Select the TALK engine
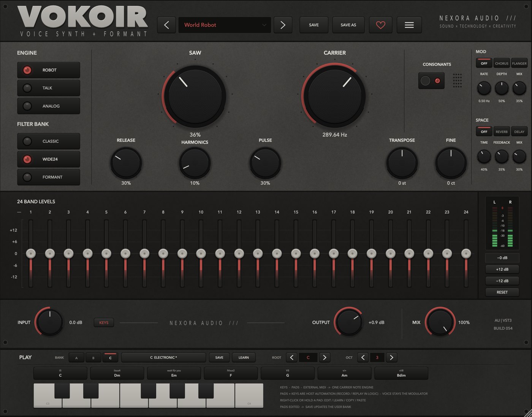 pos(49,88)
